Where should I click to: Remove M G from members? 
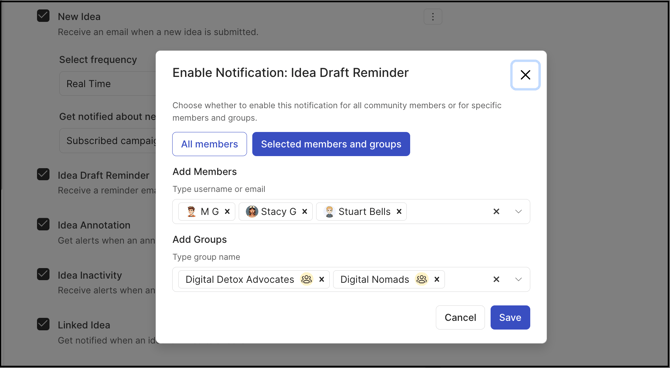click(227, 212)
